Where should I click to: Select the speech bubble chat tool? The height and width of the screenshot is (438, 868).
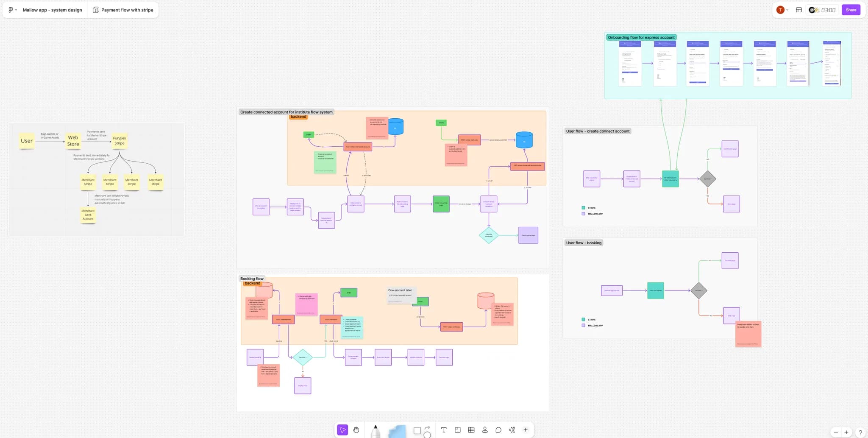point(498,430)
